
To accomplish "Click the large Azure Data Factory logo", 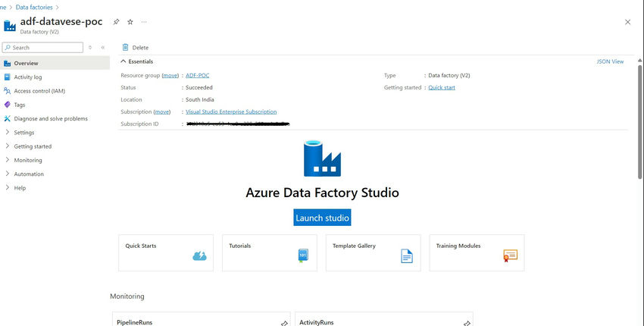I will [x=322, y=158].
